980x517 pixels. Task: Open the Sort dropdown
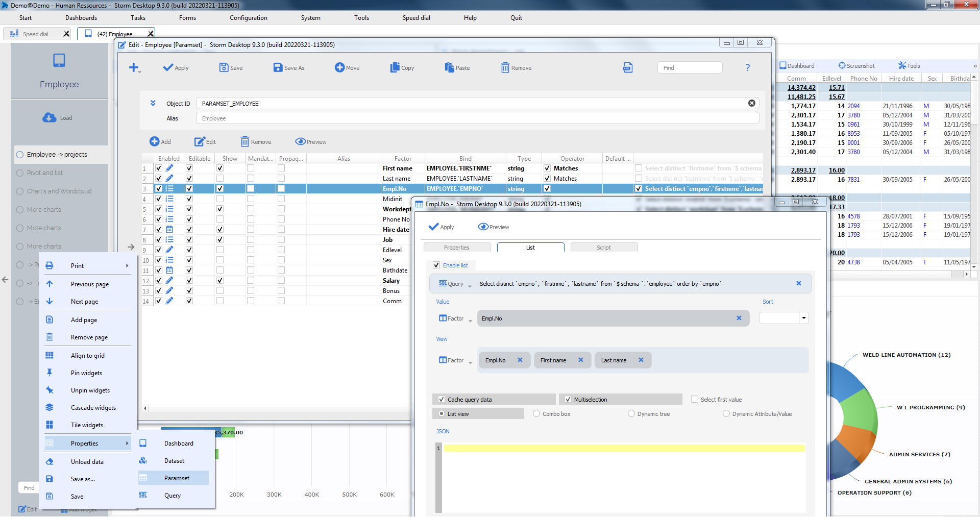(804, 318)
